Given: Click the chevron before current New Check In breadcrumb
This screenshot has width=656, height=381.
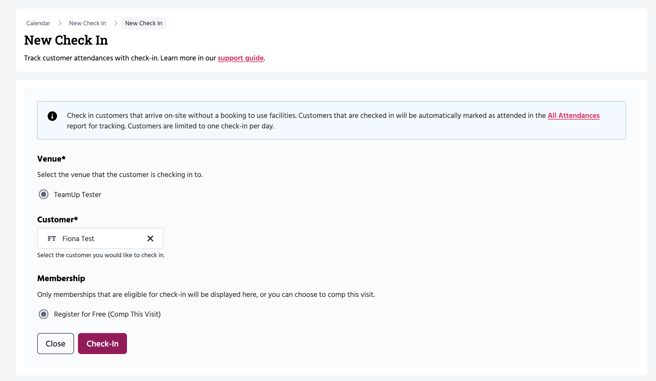Looking at the screenshot, I should 115,23.
